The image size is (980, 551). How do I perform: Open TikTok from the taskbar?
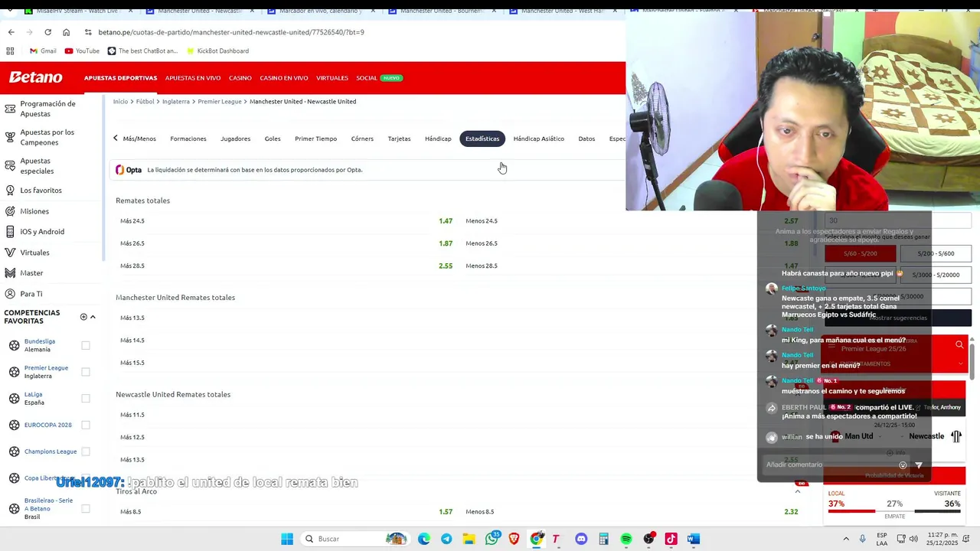(x=671, y=539)
